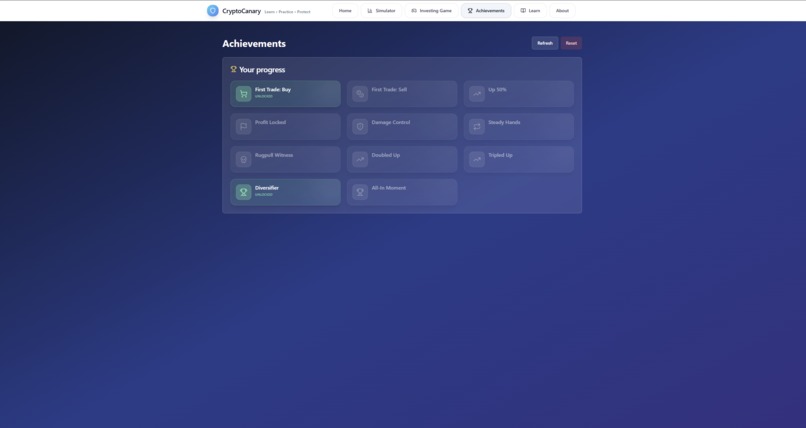
Task: Click UNLOCKED status under Diversifier
Action: pos(264,195)
